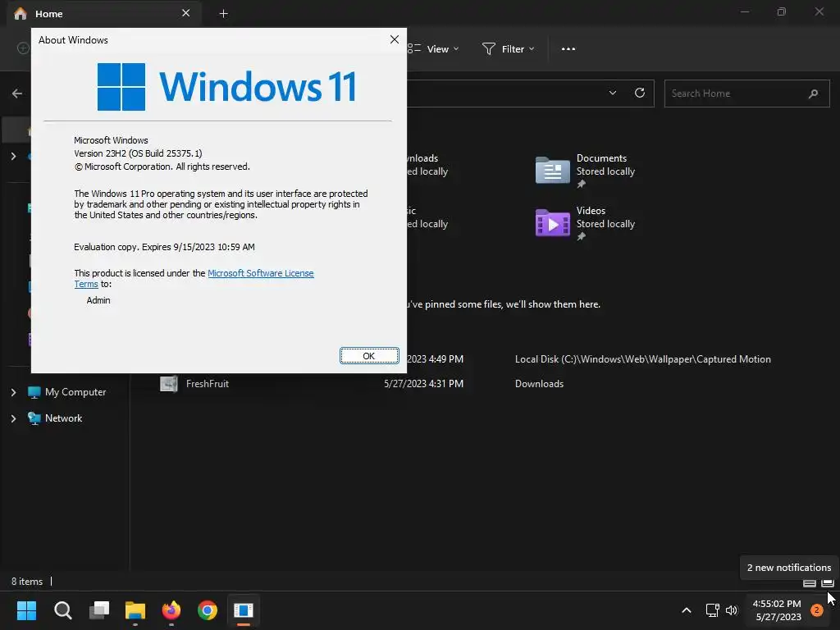Click the search magnifier in Search Home box

click(813, 94)
